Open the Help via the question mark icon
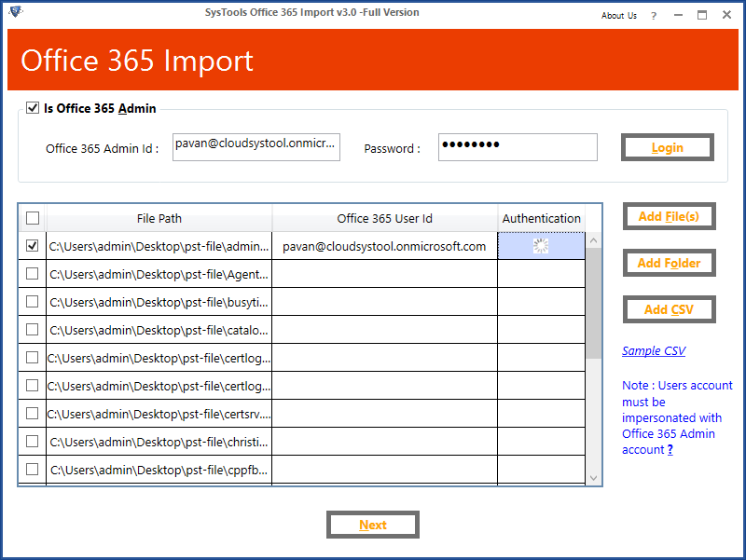The height and width of the screenshot is (560, 746). pyautogui.click(x=653, y=15)
